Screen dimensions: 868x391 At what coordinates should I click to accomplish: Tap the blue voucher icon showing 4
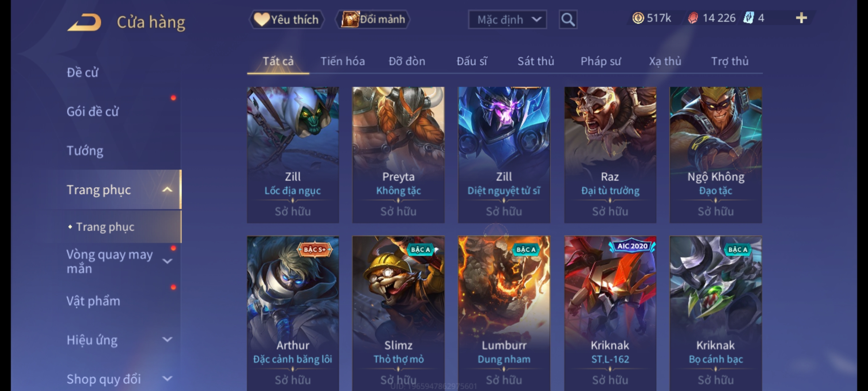(749, 18)
